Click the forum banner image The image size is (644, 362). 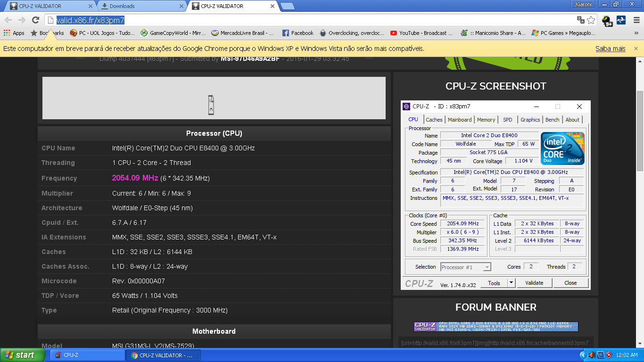click(495, 327)
